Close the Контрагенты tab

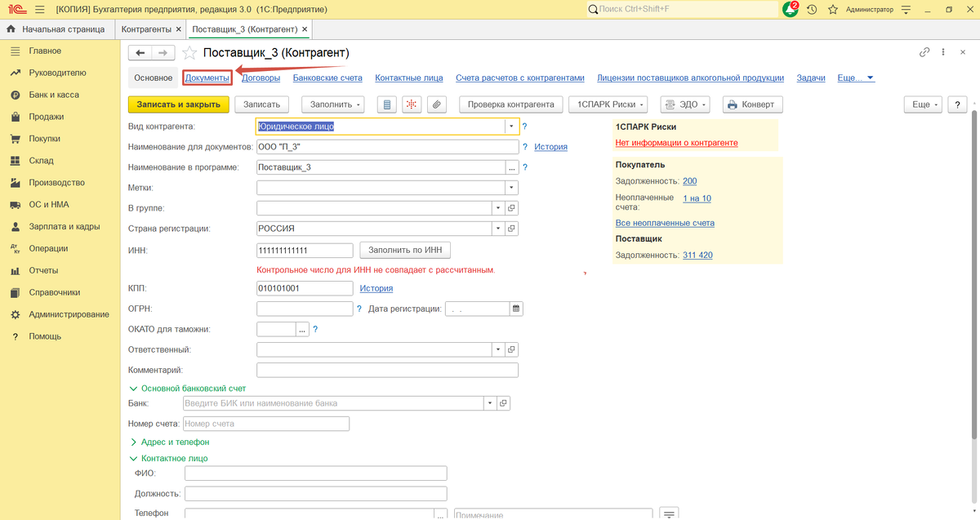[179, 29]
